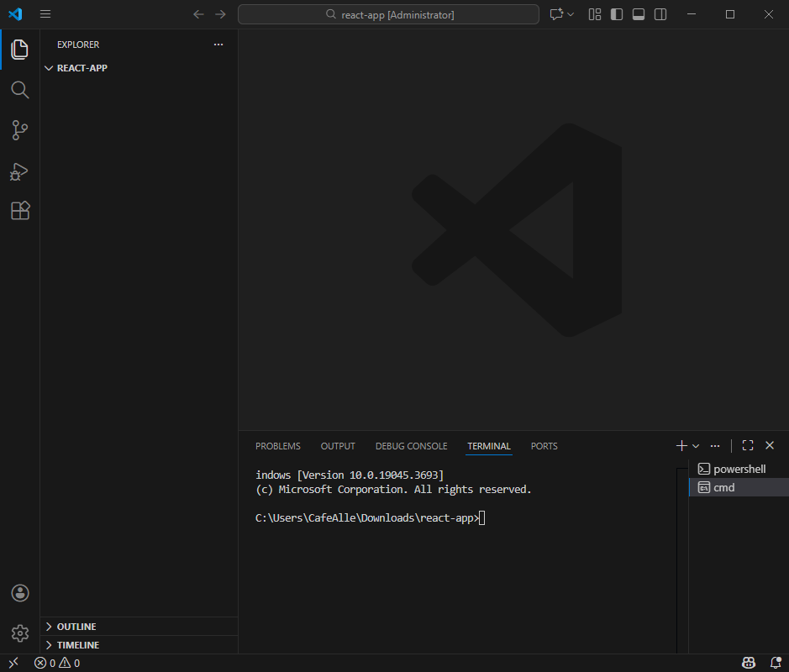789x672 pixels.
Task: Switch to the PORTS tab
Action: pyautogui.click(x=544, y=446)
